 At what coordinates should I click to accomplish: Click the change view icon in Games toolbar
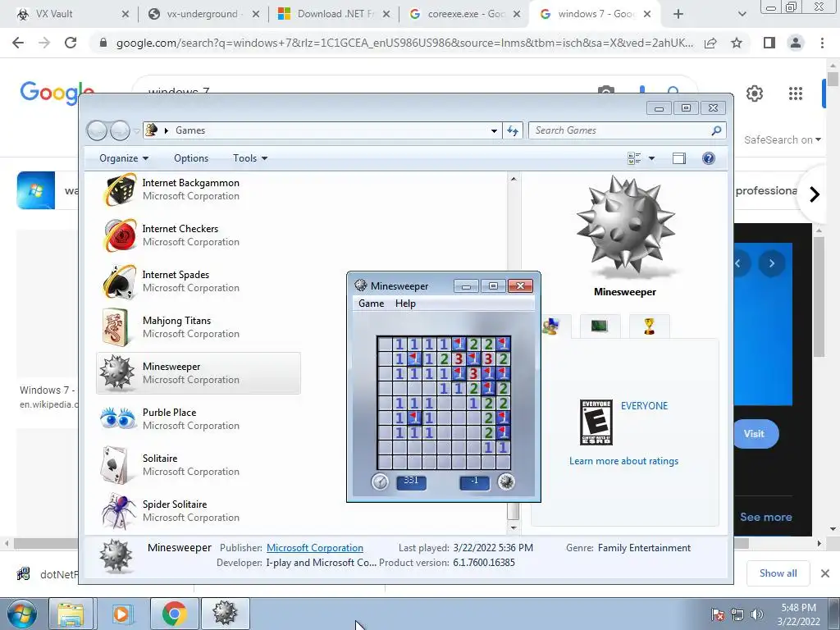pos(634,158)
